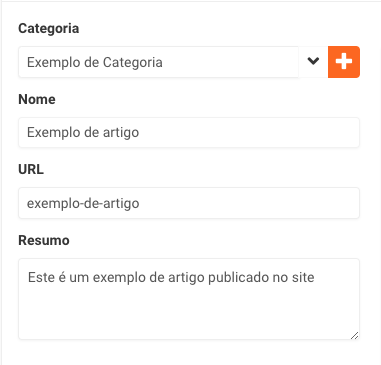381x365 pixels.
Task: Focus the Nome input field
Action: [x=189, y=132]
